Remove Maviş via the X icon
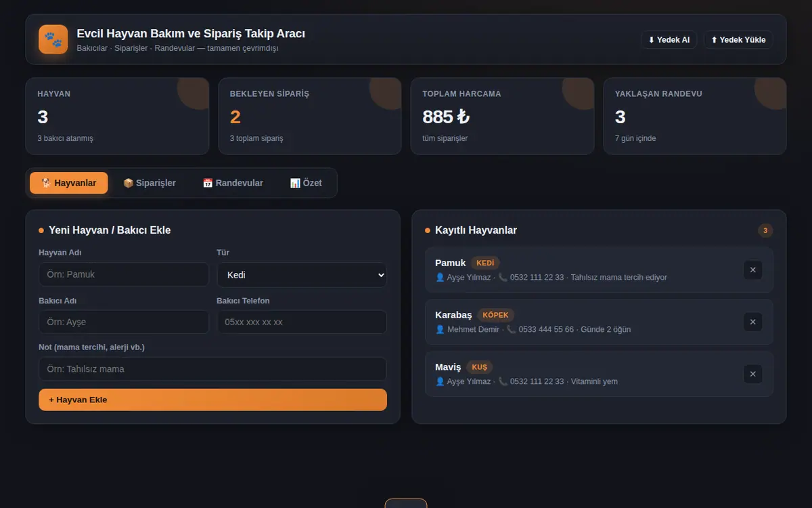 point(752,374)
